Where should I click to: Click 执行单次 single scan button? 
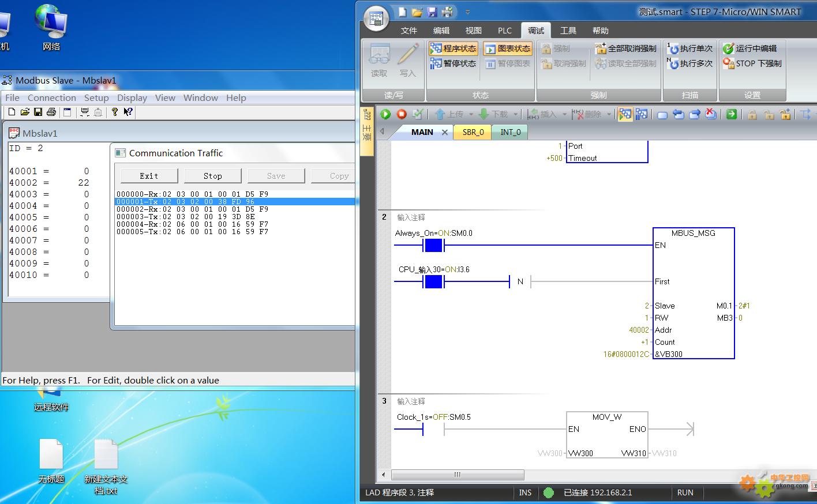tap(690, 48)
